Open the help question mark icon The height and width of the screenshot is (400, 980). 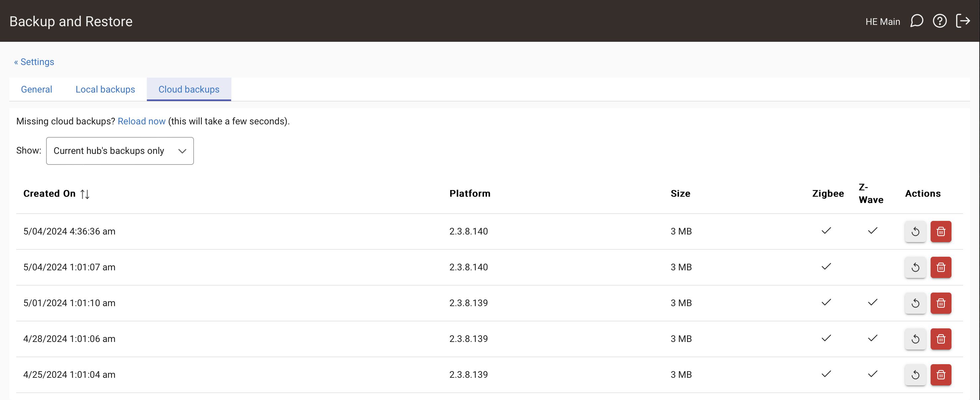tap(940, 21)
